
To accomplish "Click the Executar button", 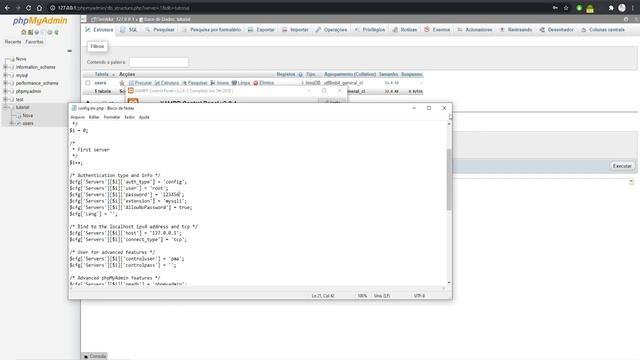I will (622, 166).
